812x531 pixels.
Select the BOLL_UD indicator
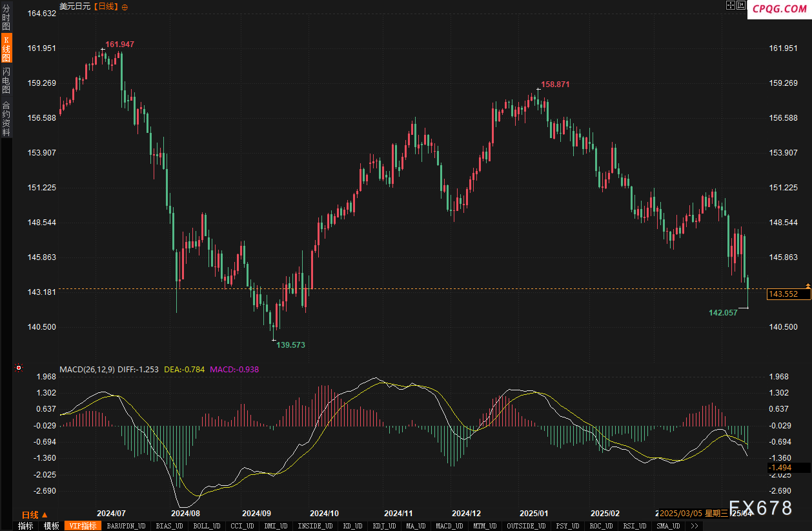click(207, 526)
